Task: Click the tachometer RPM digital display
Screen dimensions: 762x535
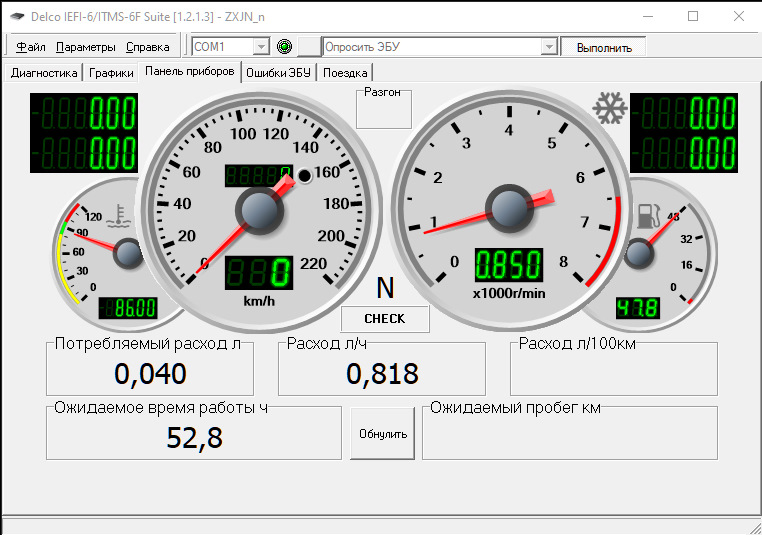Action: click(508, 265)
